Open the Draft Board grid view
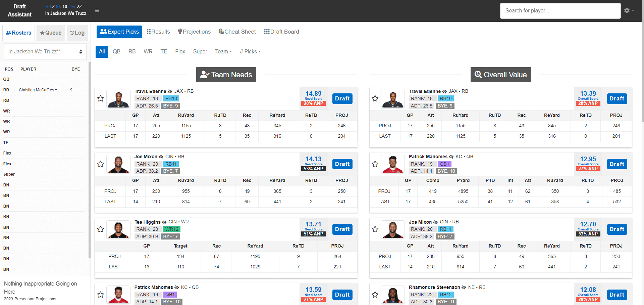Screen dimensions: 644x305 pos(281,32)
